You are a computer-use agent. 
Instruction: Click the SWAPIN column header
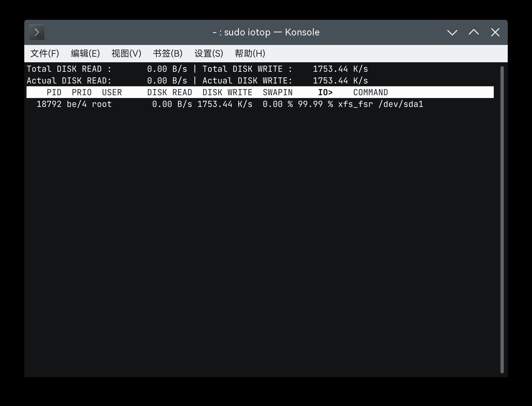[278, 92]
